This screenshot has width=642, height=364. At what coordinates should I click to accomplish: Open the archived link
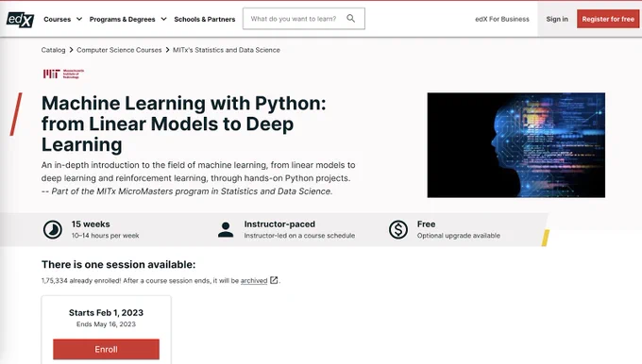[x=254, y=281]
